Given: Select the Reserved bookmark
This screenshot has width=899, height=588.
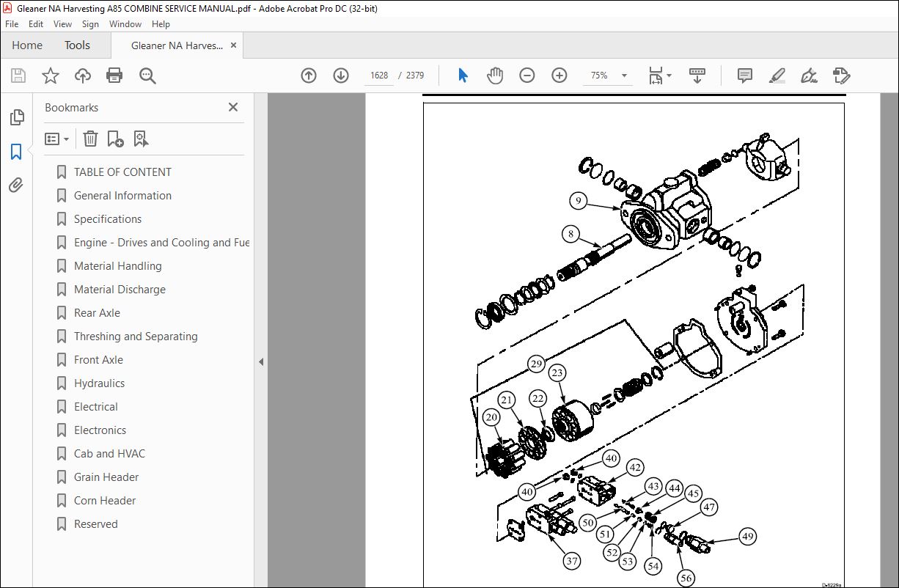Looking at the screenshot, I should 95,524.
